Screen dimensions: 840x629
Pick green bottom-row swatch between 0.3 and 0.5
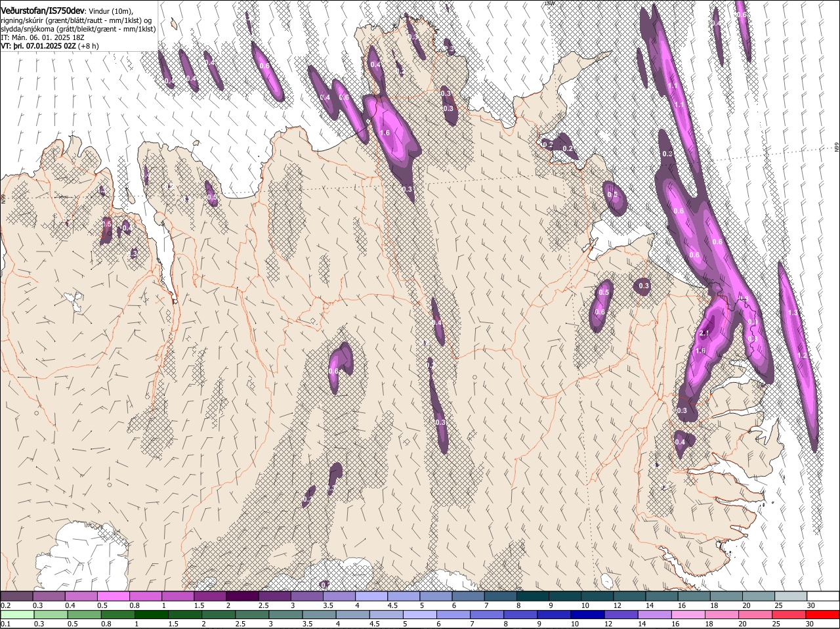click(x=50, y=615)
